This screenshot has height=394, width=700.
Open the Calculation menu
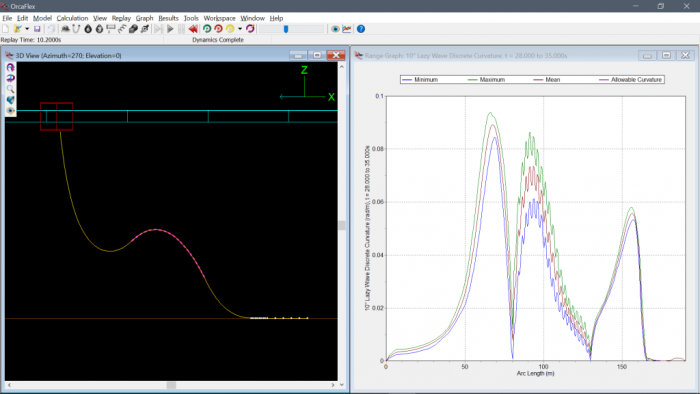[x=72, y=18]
